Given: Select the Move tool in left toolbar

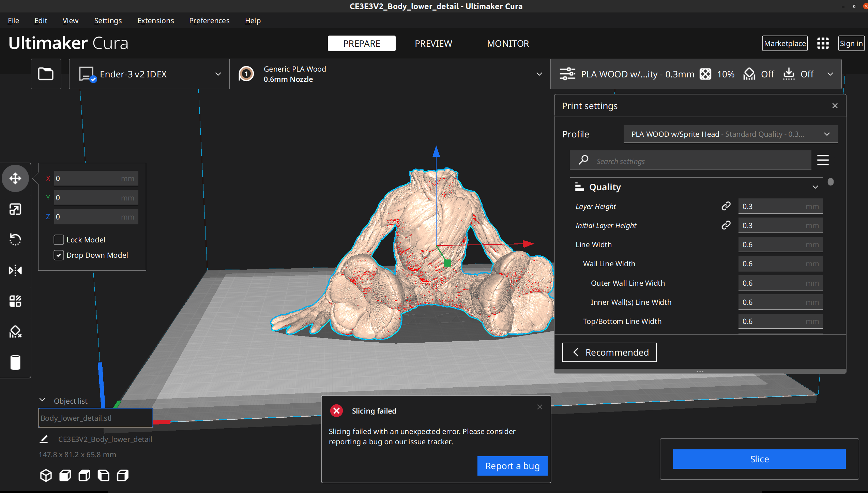Looking at the screenshot, I should coord(15,178).
